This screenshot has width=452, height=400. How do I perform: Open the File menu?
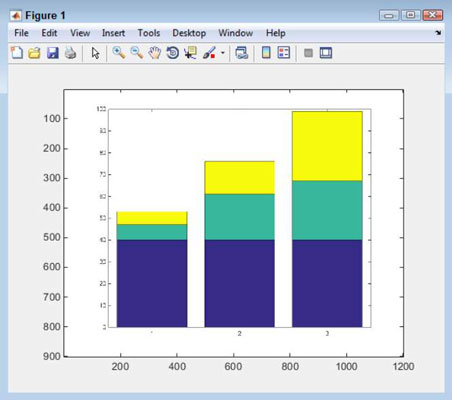pyautogui.click(x=21, y=33)
